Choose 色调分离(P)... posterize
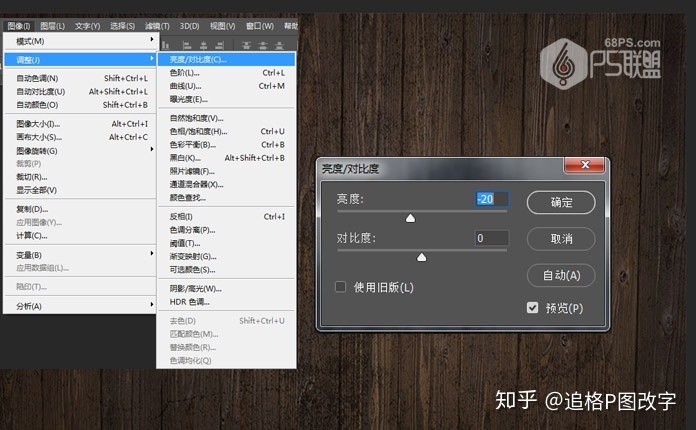 (226, 230)
